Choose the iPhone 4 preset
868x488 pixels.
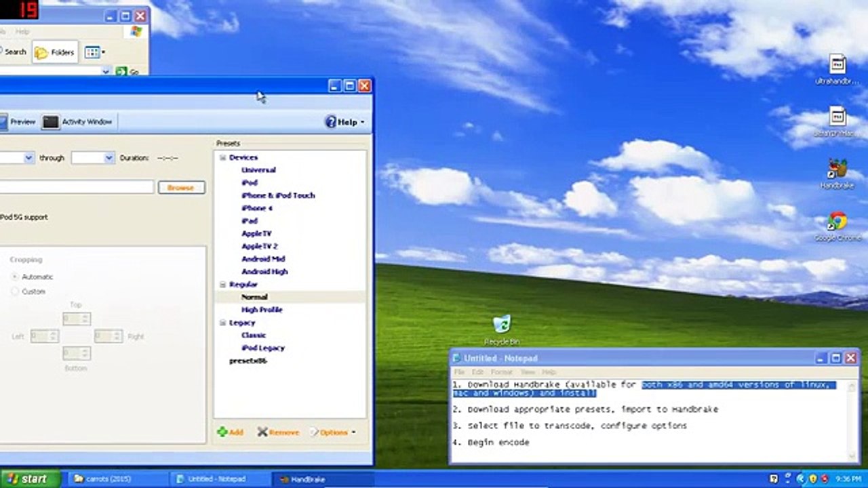[x=257, y=208]
